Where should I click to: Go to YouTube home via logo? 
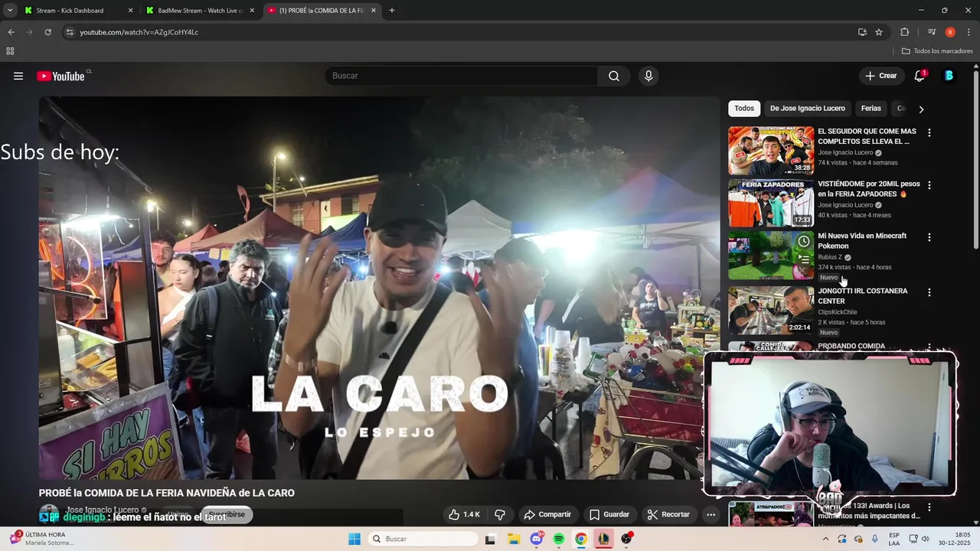[60, 76]
